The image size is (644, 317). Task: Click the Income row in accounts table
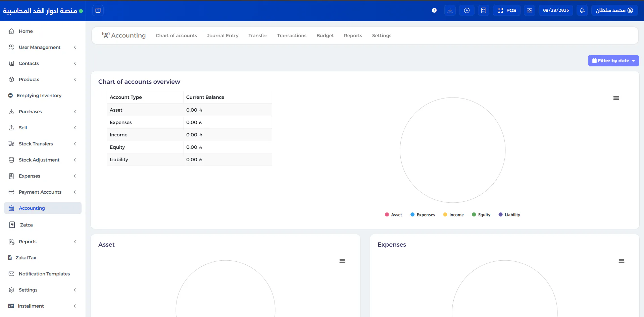point(189,135)
